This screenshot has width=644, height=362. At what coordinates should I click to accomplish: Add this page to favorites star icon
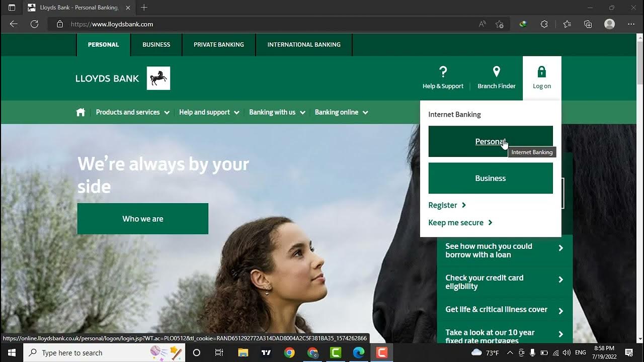499,24
